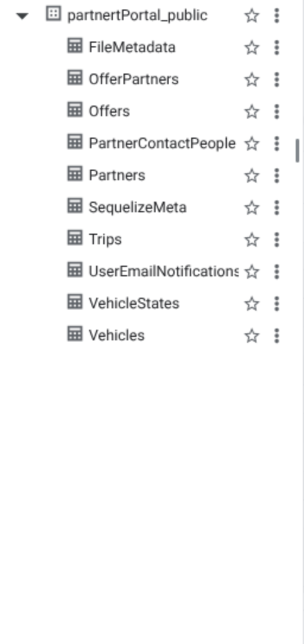Star the Offers table

tap(252, 111)
